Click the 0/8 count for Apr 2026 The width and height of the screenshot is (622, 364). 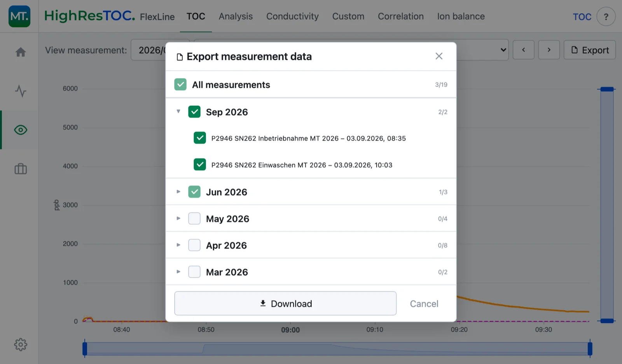(442, 246)
